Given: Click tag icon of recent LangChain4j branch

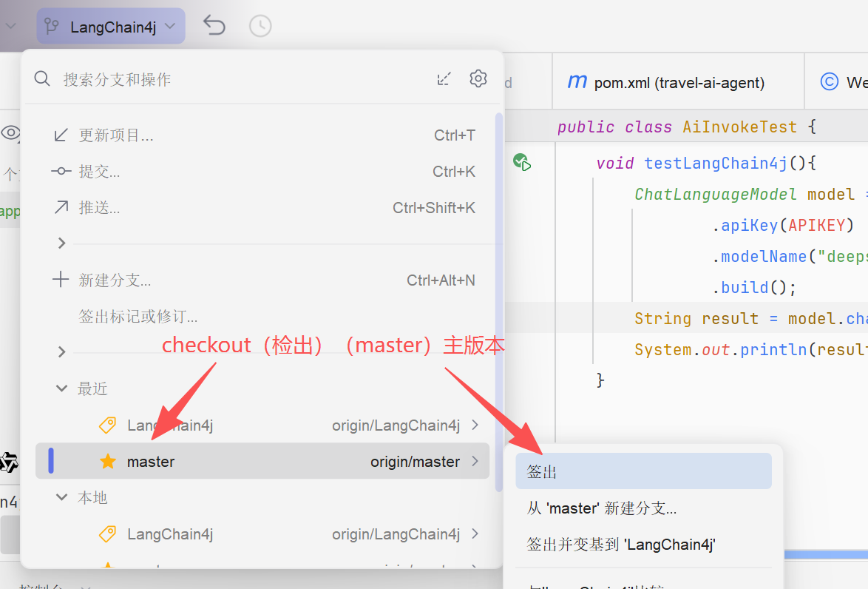Looking at the screenshot, I should pos(108,425).
